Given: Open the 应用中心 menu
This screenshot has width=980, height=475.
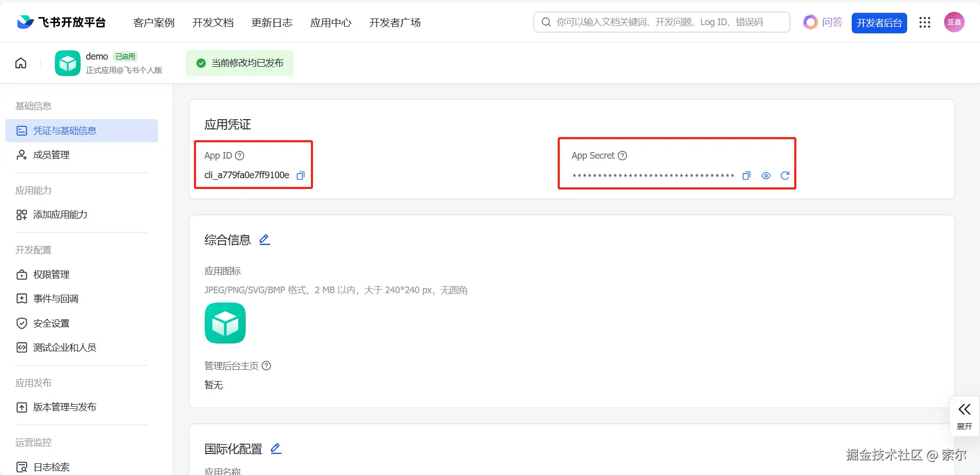Looking at the screenshot, I should (x=331, y=23).
